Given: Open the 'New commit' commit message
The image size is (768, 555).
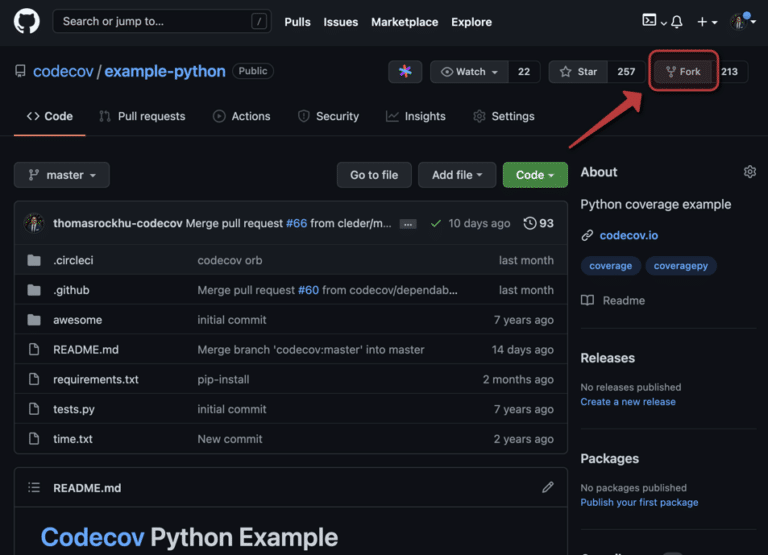Looking at the screenshot, I should [230, 439].
